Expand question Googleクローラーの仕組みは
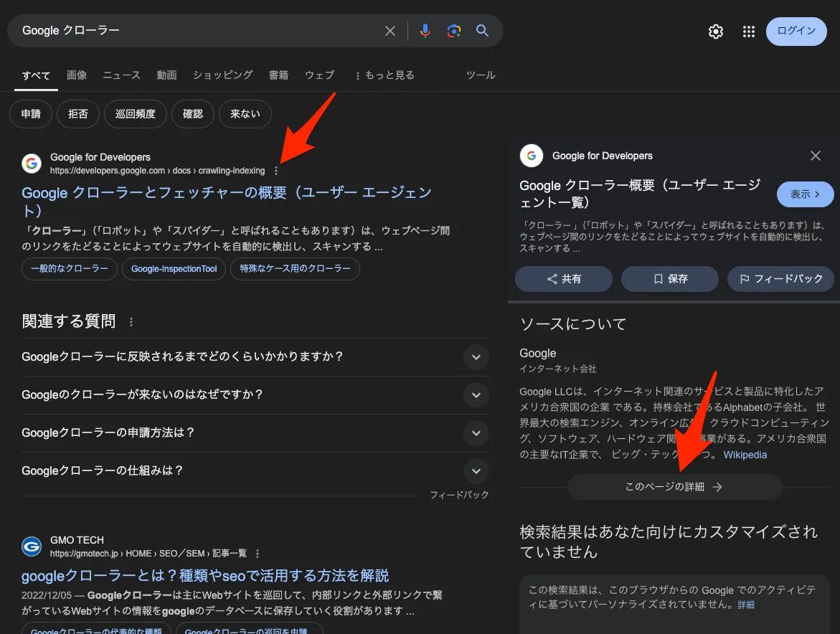Screen dimensions: 840x634 point(255,470)
